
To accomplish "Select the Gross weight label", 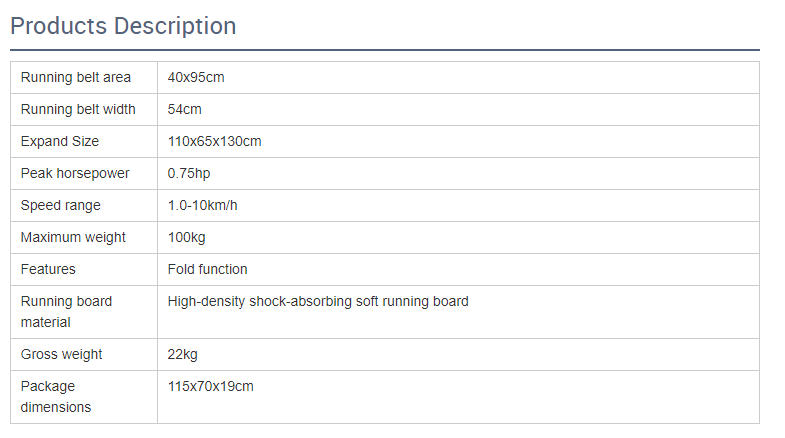I will (61, 355).
